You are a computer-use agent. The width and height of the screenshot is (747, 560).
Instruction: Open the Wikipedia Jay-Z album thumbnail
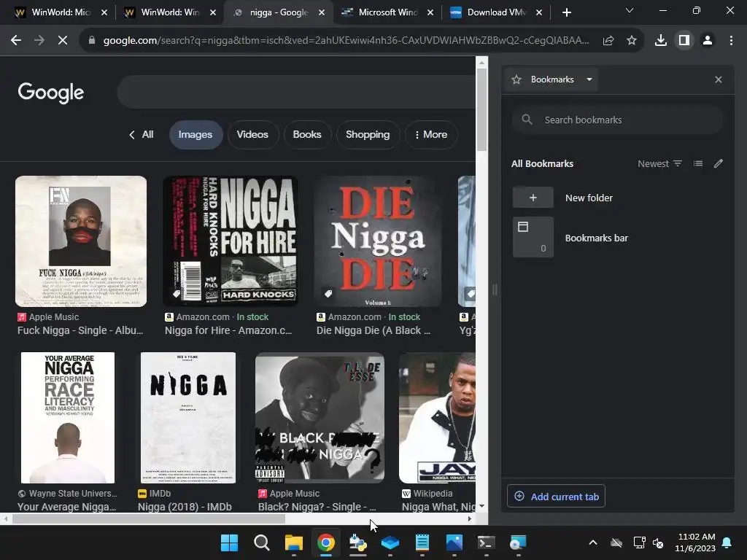click(437, 418)
